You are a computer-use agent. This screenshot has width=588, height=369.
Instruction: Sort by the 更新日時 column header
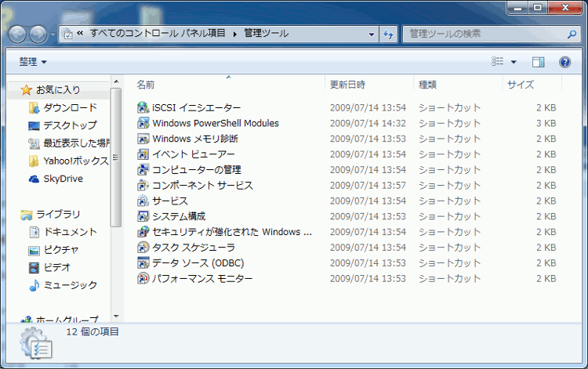(347, 84)
